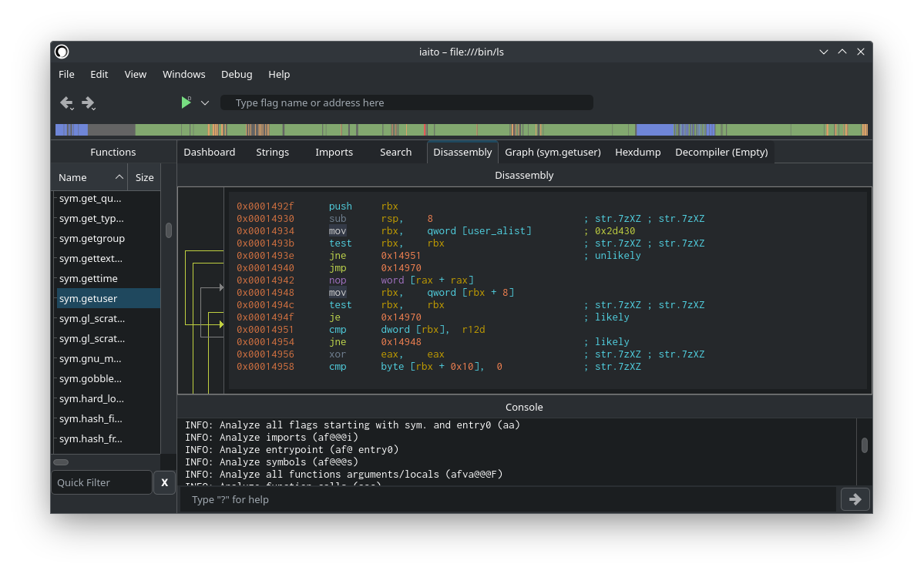Select sym.gettime in the functions list
This screenshot has height=574, width=924.
89,278
